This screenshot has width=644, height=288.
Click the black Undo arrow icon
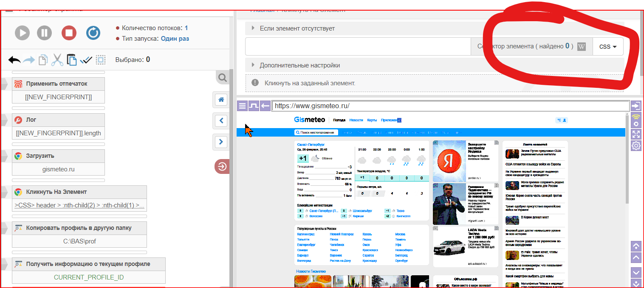coord(14,60)
